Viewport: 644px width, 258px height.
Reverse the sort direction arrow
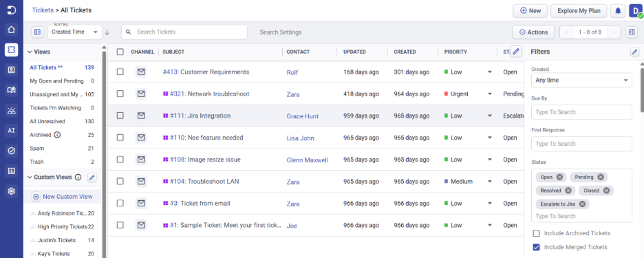(x=107, y=32)
